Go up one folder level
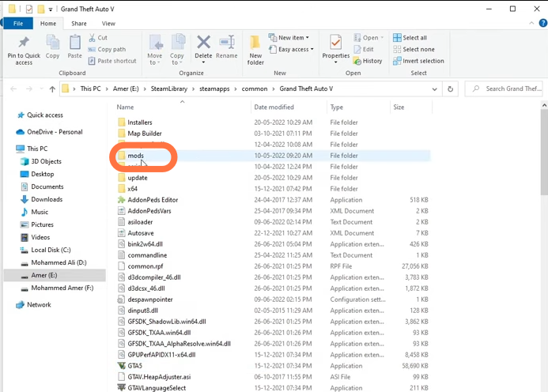Screen dimensions: 548x392 (52, 89)
